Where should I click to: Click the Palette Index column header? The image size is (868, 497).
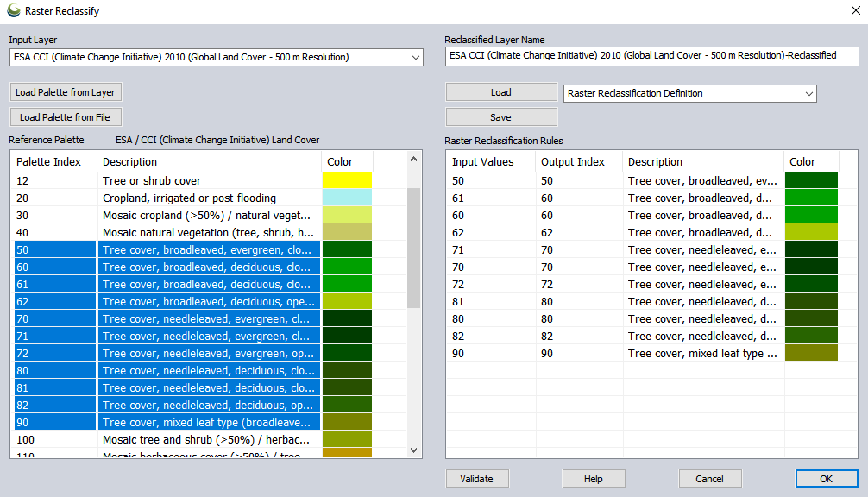coord(49,161)
